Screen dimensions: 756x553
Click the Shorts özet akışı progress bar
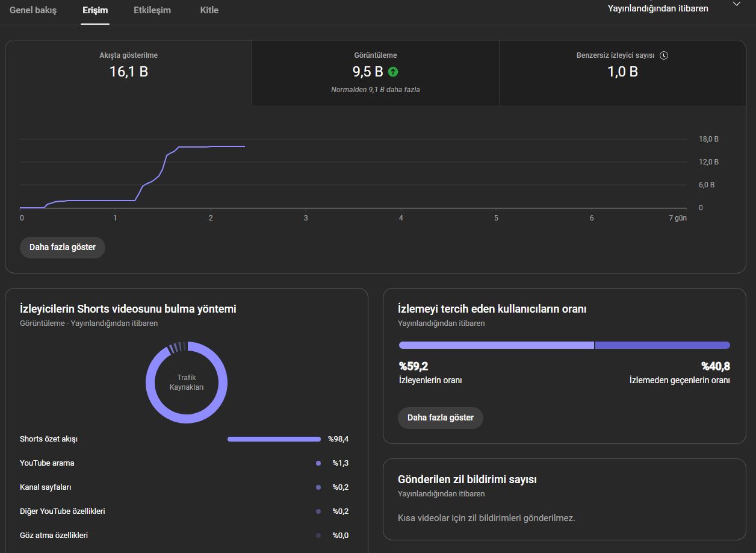click(274, 439)
